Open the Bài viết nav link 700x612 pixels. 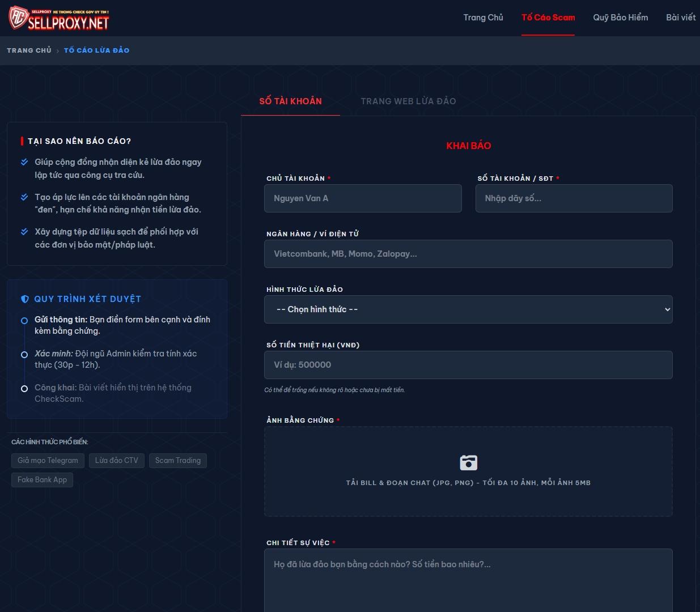pyautogui.click(x=680, y=18)
